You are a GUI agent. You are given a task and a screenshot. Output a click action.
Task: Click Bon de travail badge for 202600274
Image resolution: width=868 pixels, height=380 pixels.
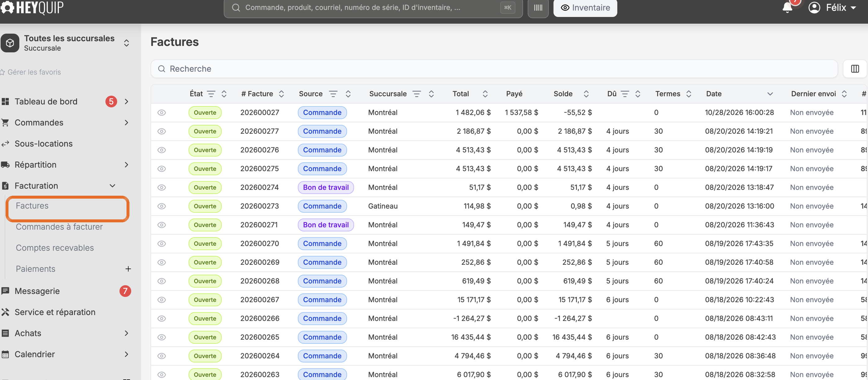pos(325,187)
